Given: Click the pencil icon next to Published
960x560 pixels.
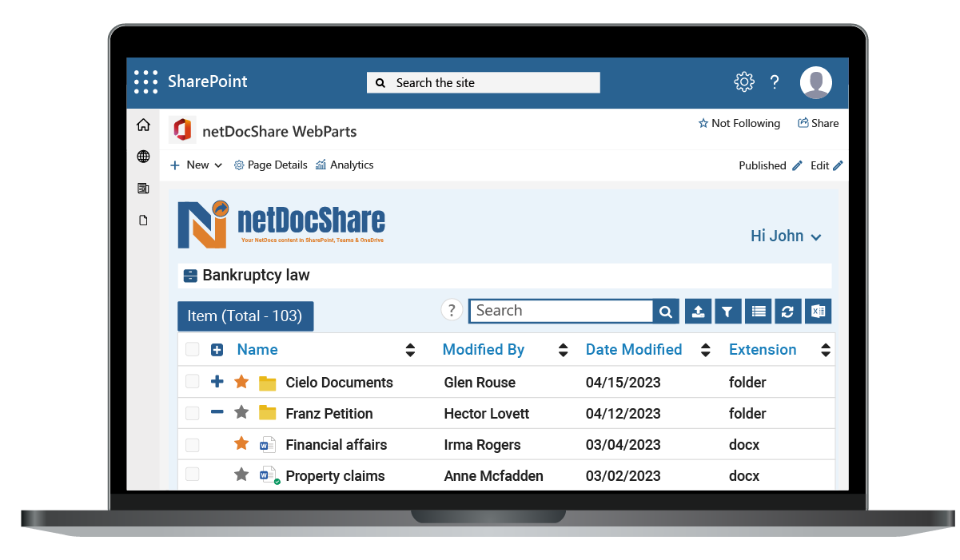Looking at the screenshot, I should pyautogui.click(x=797, y=165).
